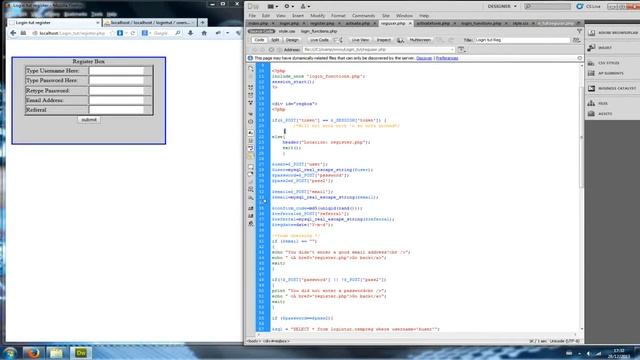Open CS Live services
640x360 pixels.
point(588,7)
